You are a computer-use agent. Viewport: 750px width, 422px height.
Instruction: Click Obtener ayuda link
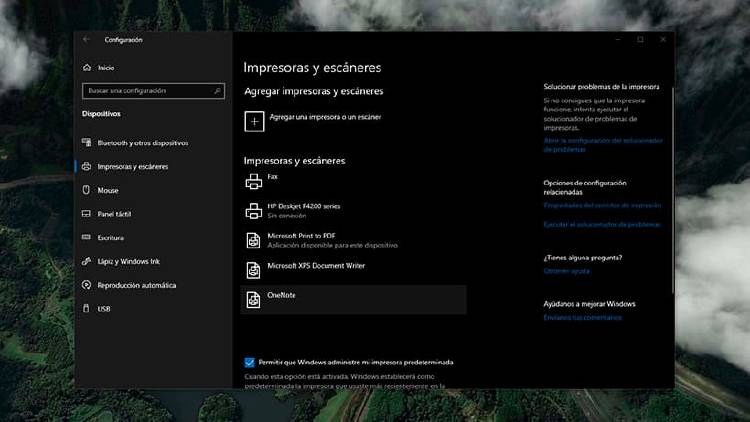(566, 271)
